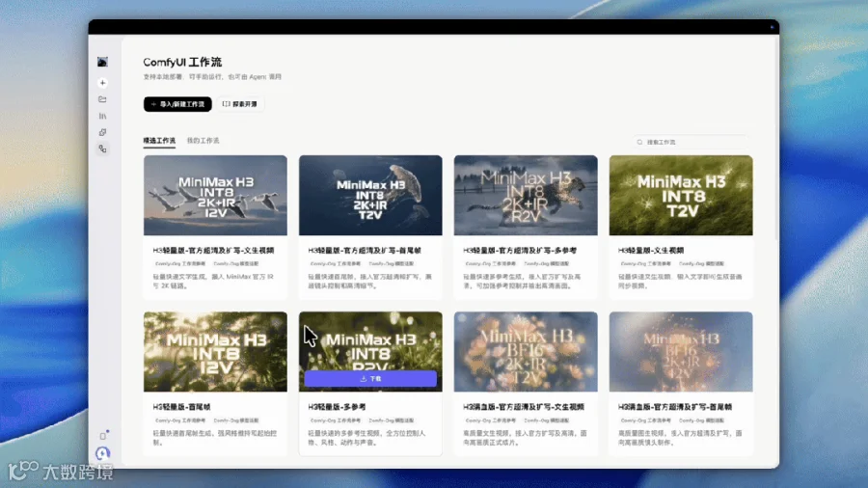Click the device icon with notification dot
The image size is (868, 488).
103,435
